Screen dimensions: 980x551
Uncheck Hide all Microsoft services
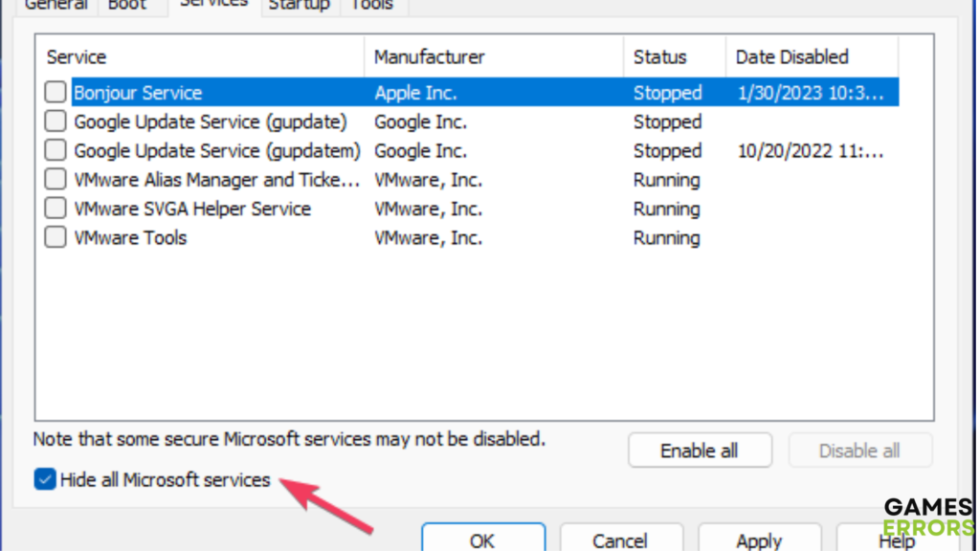coord(45,479)
